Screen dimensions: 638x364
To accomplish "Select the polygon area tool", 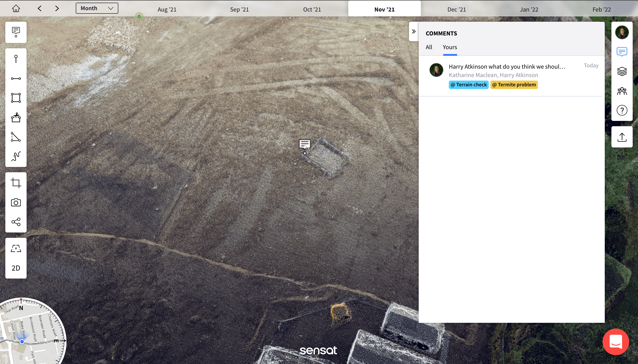I will [16, 98].
